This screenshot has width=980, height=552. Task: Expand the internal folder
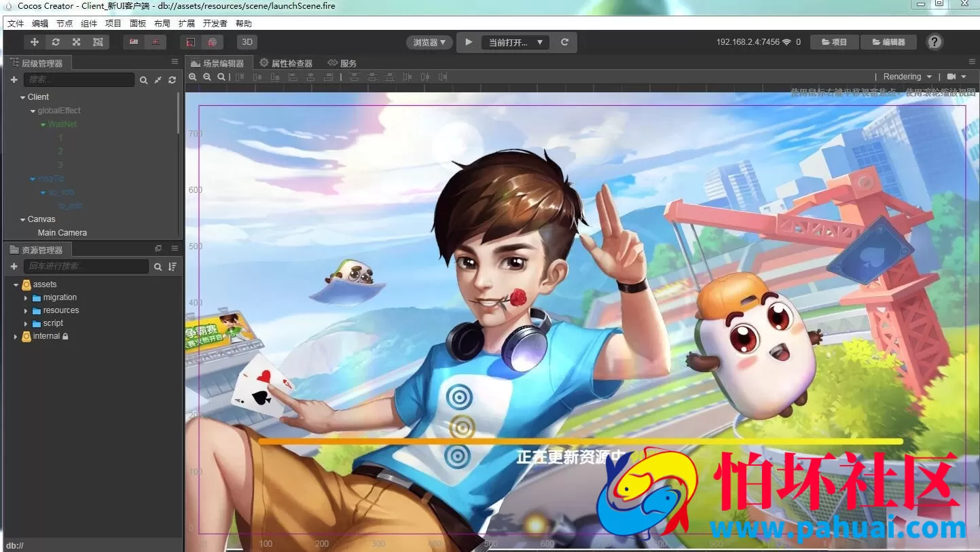[x=16, y=336]
